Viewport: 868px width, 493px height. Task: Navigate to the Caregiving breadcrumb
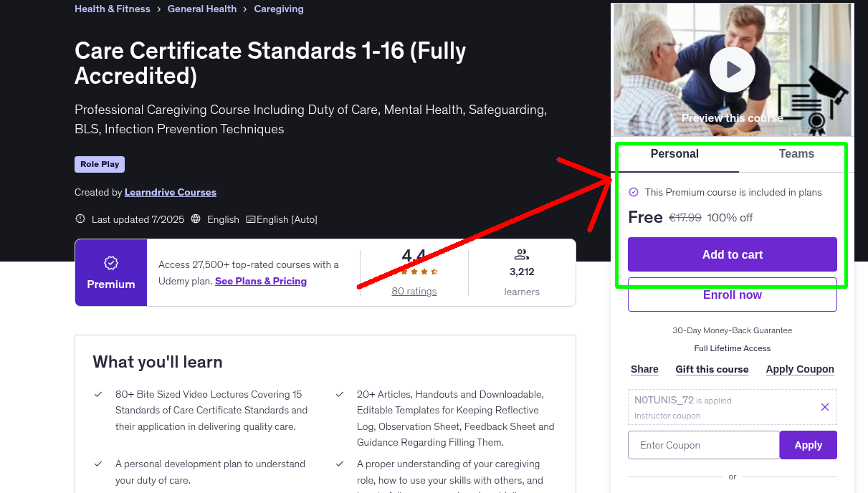[278, 9]
